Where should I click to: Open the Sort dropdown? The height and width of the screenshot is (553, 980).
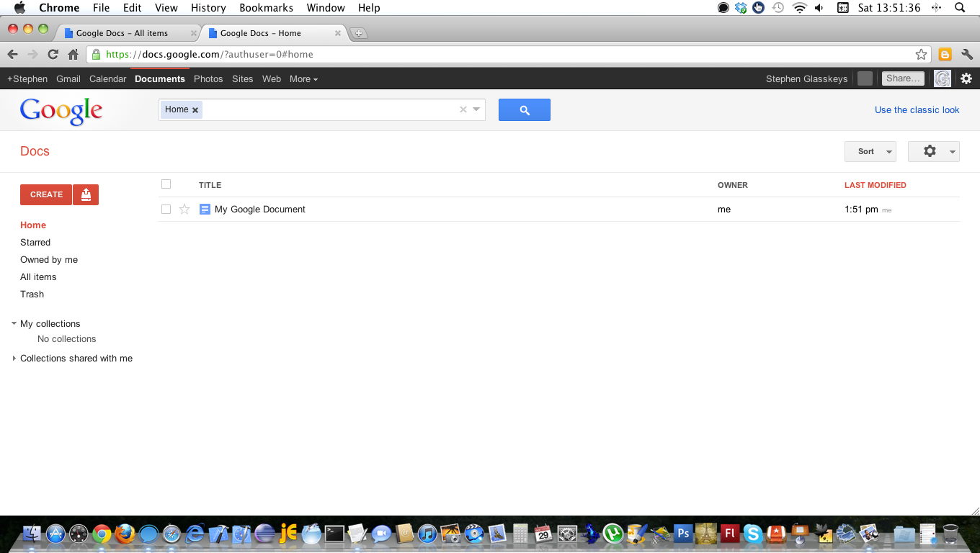pyautogui.click(x=870, y=151)
